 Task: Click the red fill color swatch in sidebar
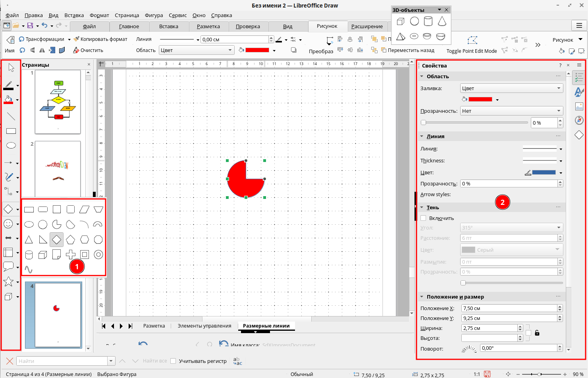[x=480, y=99]
